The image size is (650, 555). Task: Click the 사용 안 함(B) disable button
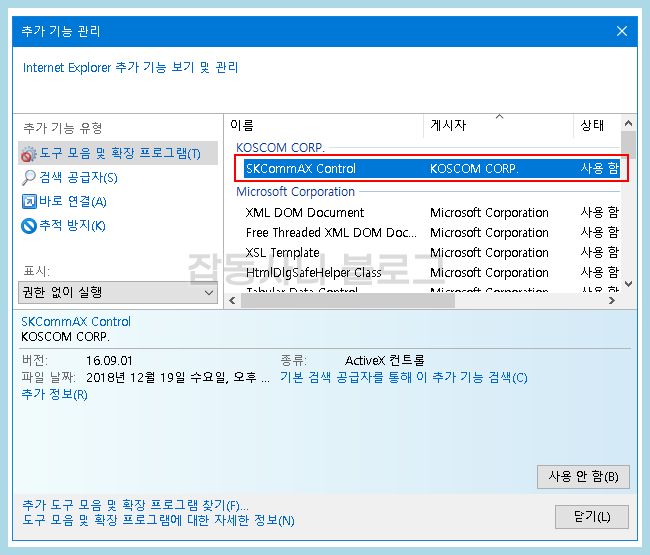tap(583, 477)
